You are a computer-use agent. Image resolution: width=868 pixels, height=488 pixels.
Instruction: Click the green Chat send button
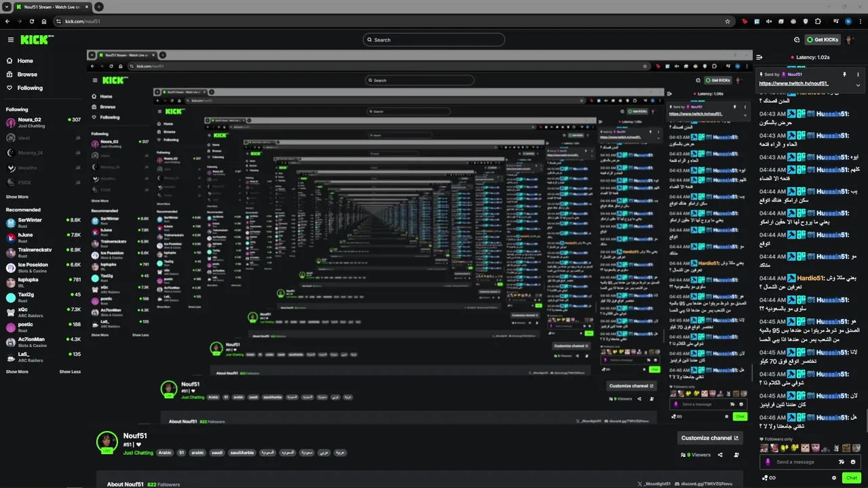[x=852, y=478]
